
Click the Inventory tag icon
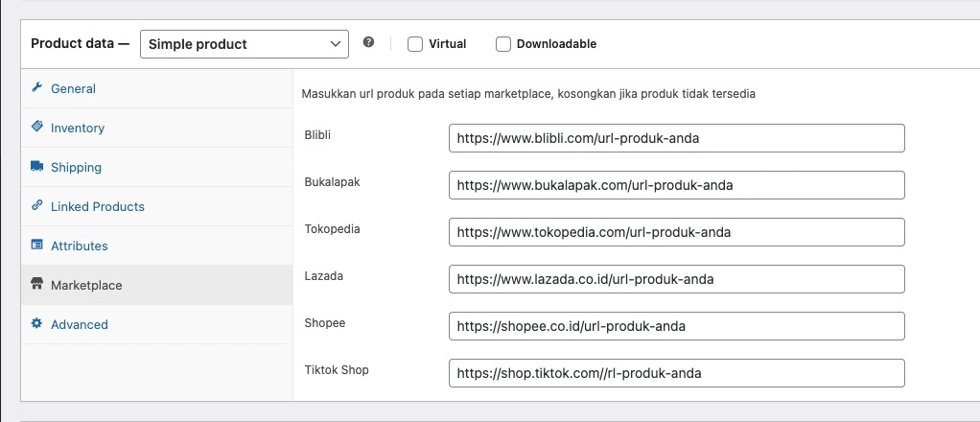(x=36, y=127)
